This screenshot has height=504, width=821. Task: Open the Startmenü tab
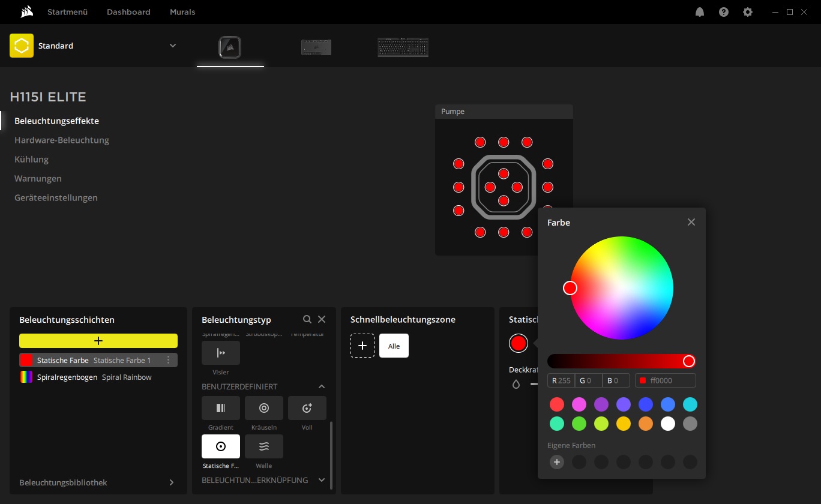tap(68, 12)
